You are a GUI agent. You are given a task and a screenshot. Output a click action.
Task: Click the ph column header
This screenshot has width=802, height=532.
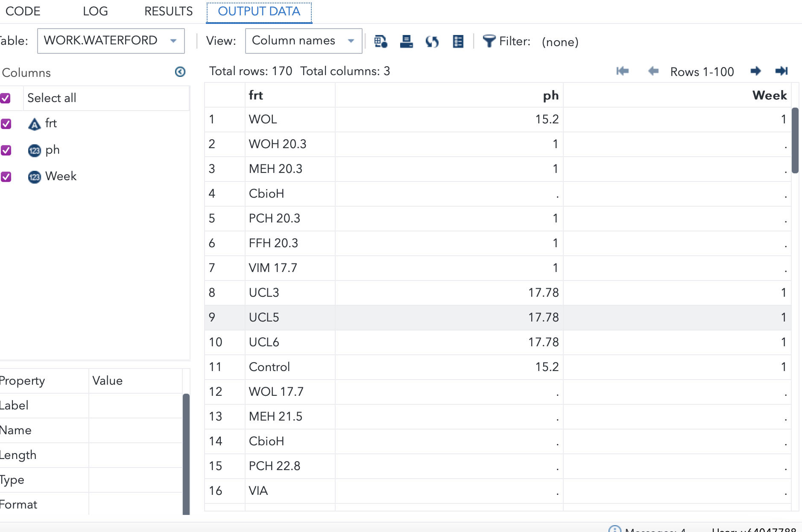[x=550, y=95]
